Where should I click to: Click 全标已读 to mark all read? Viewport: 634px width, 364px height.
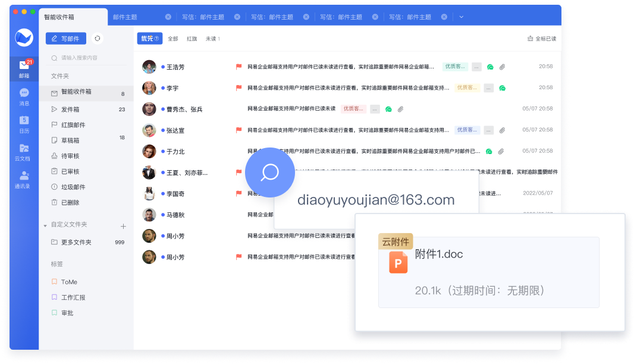tap(541, 39)
